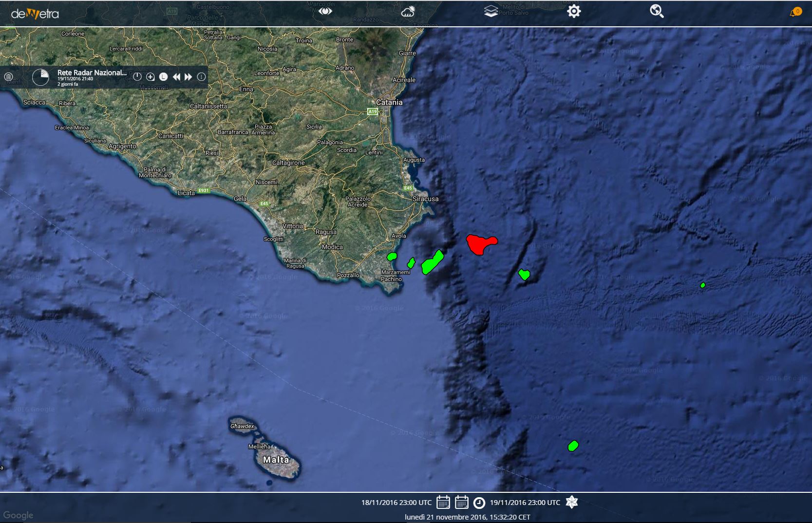This screenshot has height=523, width=812.
Task: Remove the Rete Radar layer with trash icon
Action: (x=8, y=77)
